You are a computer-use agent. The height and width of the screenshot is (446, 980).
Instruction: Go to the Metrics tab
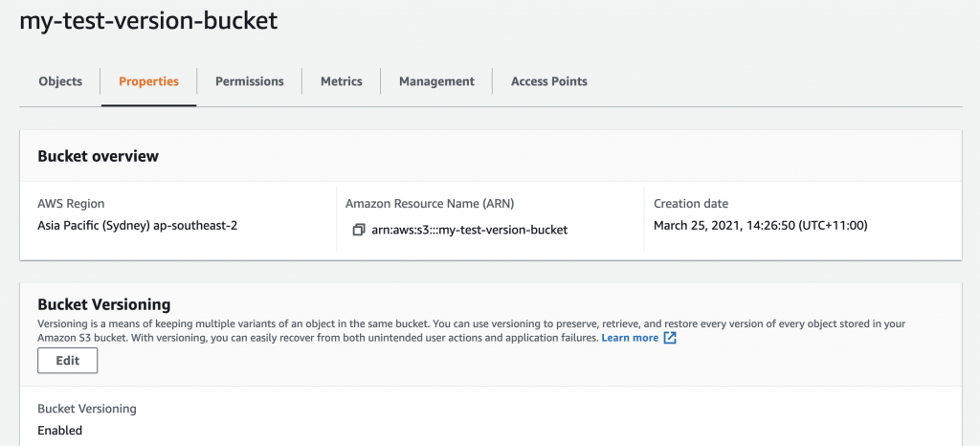(x=342, y=81)
